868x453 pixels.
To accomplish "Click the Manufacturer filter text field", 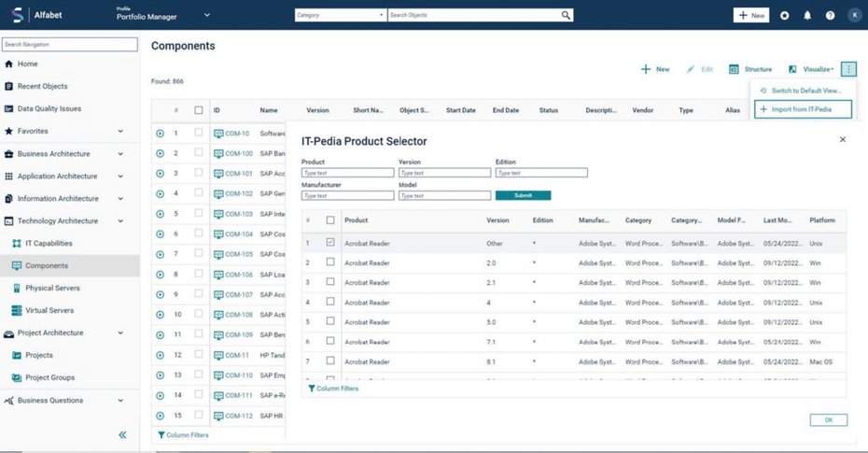I will point(347,195).
